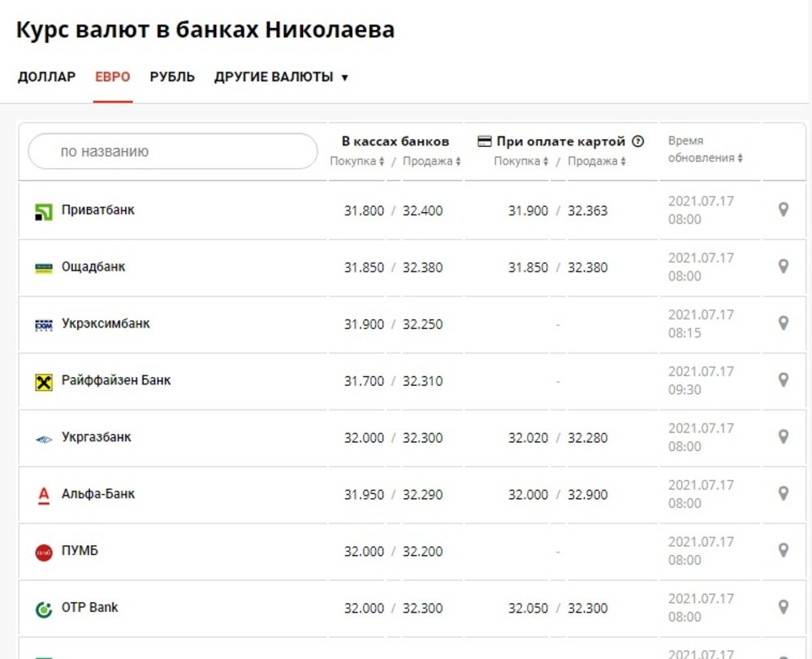812x659 pixels.
Task: Click the При оплате картой header
Action: pos(560,141)
